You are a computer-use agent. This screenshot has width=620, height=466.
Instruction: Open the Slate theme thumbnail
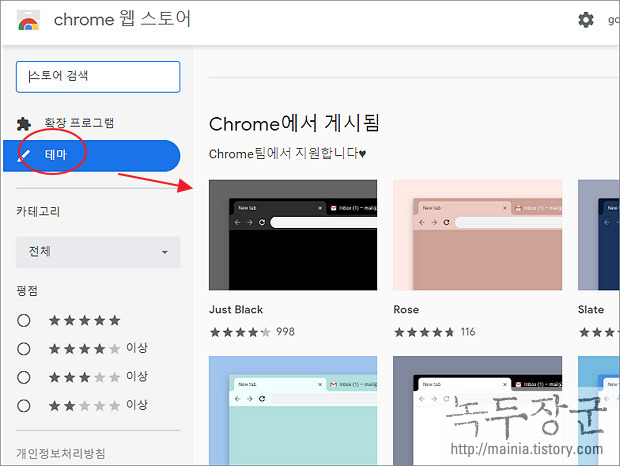click(599, 235)
